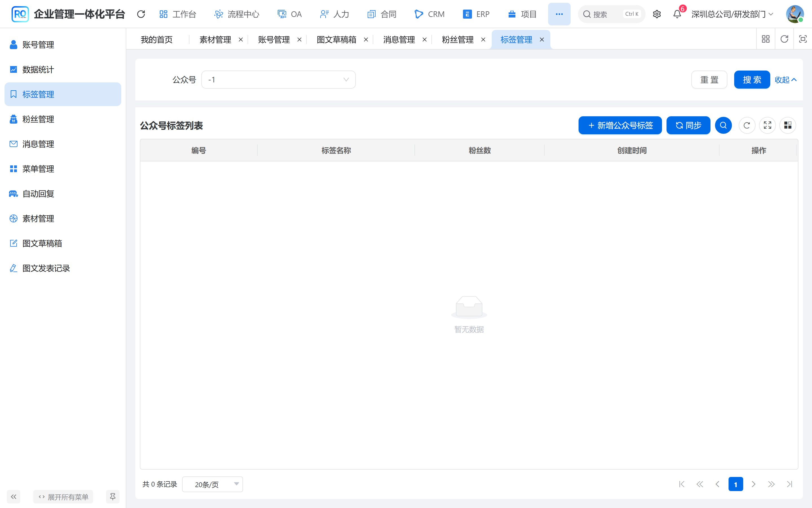Click 新增公众号标签 button
812x508 pixels.
pos(620,125)
